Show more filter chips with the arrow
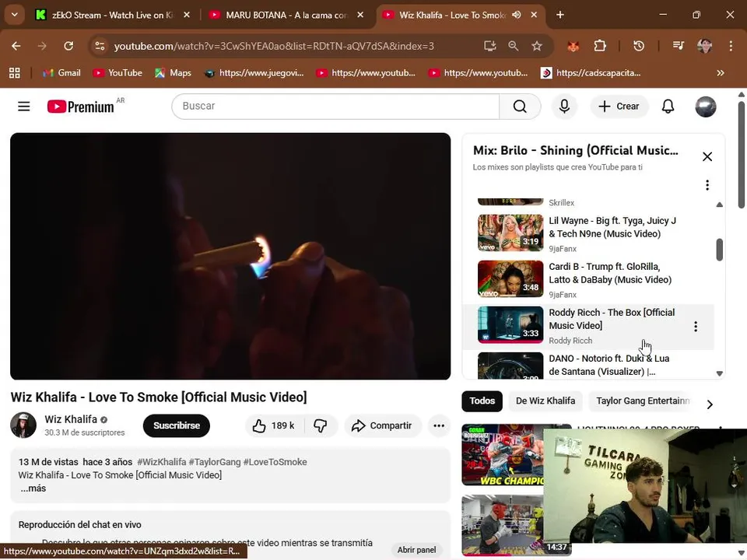Screen dimensions: 747x560 click(x=710, y=404)
